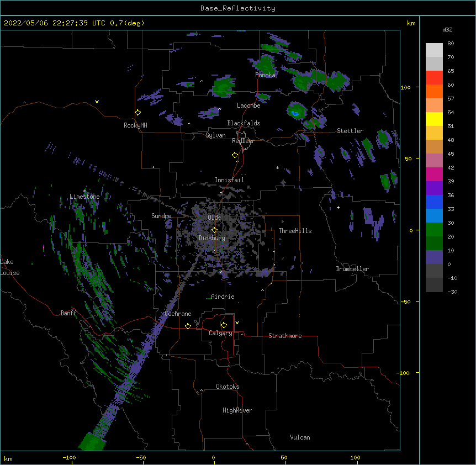This screenshot has width=476, height=465.
Task: Click the Vulcan label
Action: pos(300,437)
